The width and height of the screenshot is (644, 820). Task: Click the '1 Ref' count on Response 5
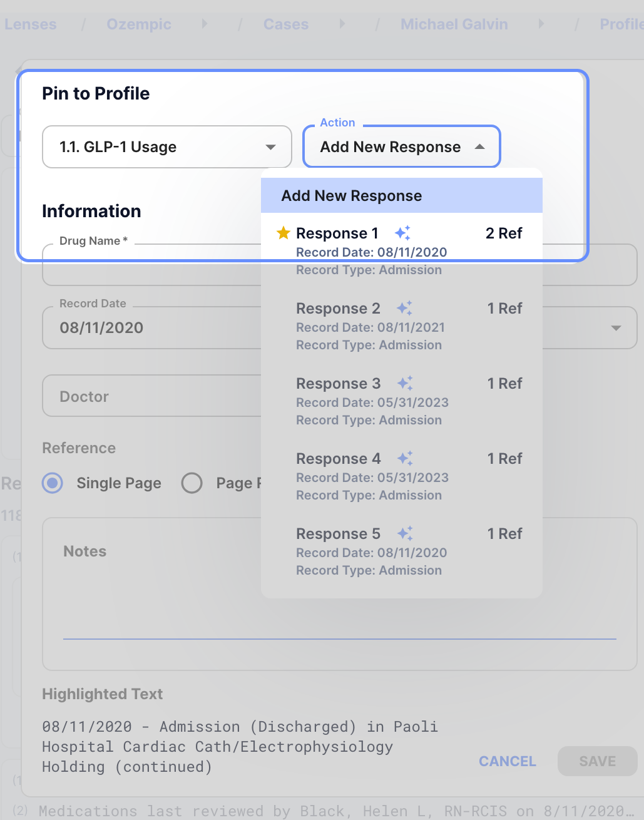[505, 533]
